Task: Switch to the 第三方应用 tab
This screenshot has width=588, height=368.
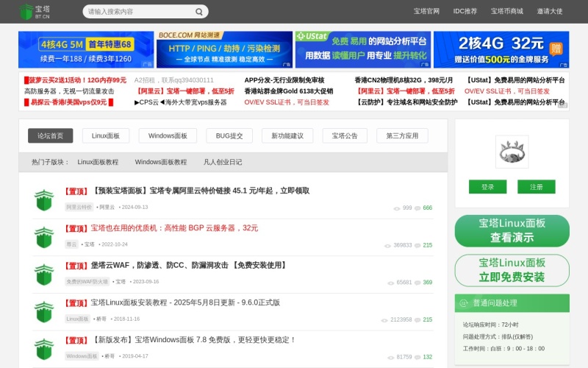Action: [x=402, y=135]
